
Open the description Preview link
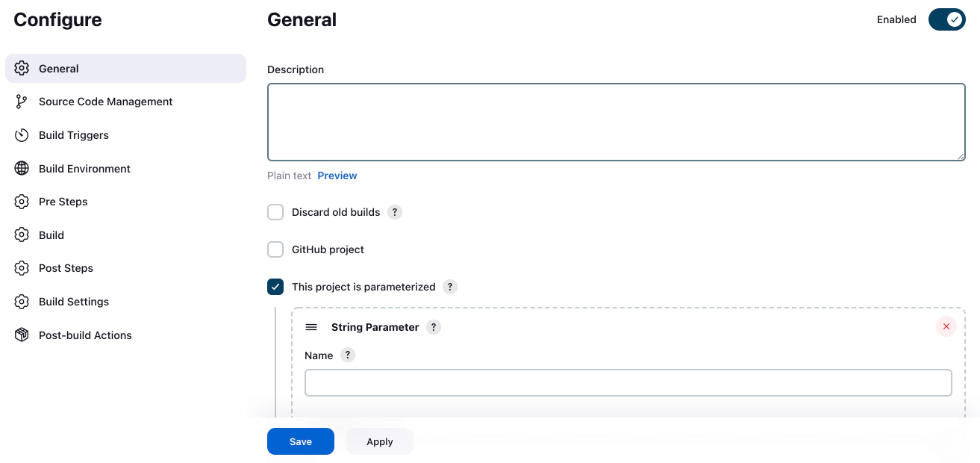337,175
